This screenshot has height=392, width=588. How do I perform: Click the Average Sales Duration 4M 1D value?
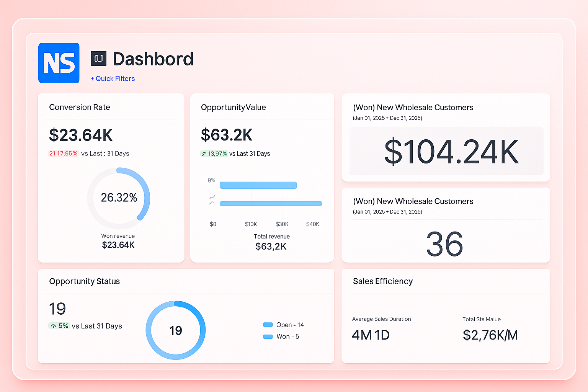point(371,335)
